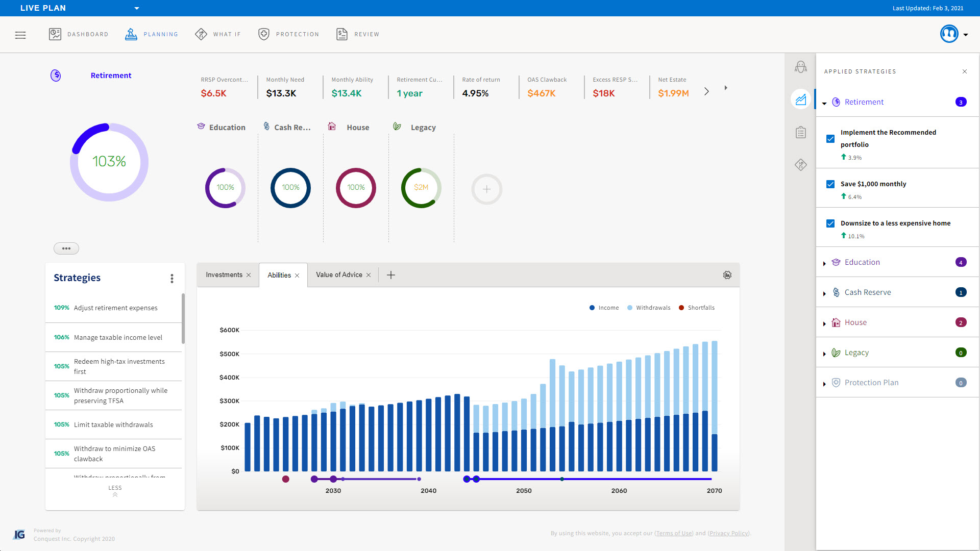The image size is (980, 551).
Task: Close the Applied Strategies panel
Action: click(x=965, y=71)
